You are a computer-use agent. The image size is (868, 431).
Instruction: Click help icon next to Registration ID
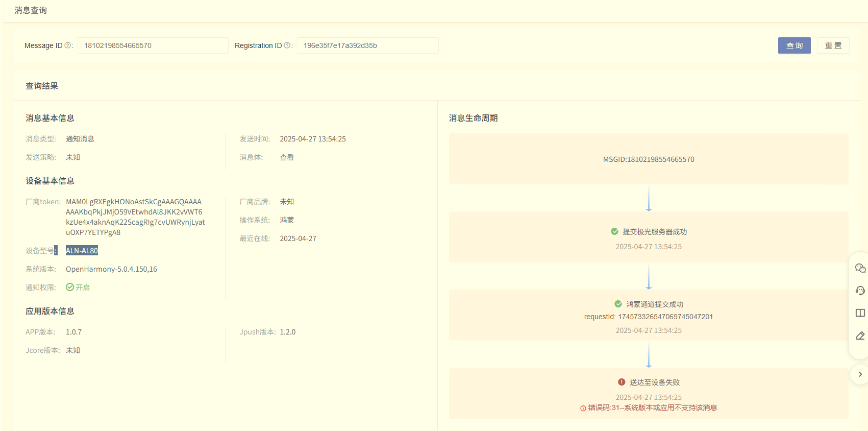point(287,45)
